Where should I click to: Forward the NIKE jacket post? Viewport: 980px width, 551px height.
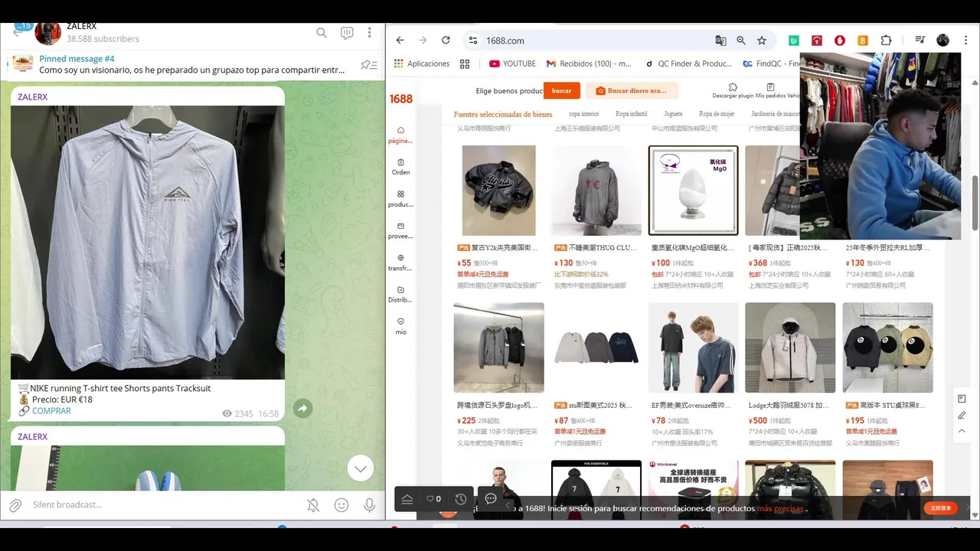tap(302, 409)
